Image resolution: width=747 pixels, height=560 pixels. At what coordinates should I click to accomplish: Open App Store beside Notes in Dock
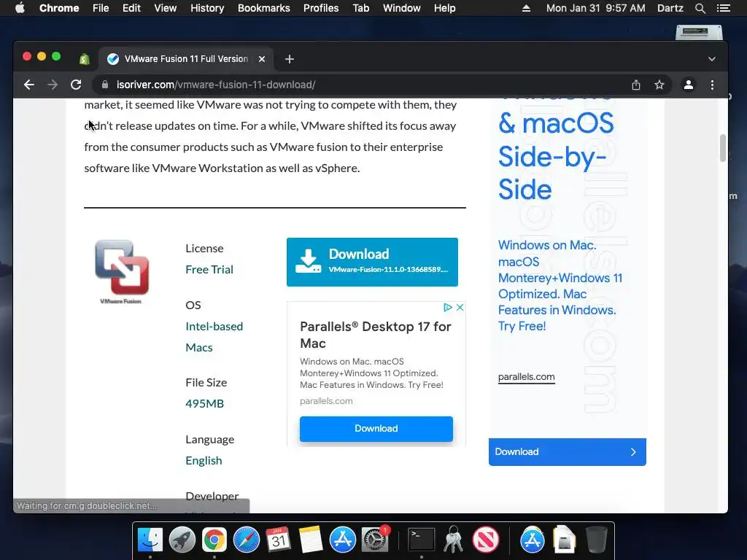click(x=343, y=540)
